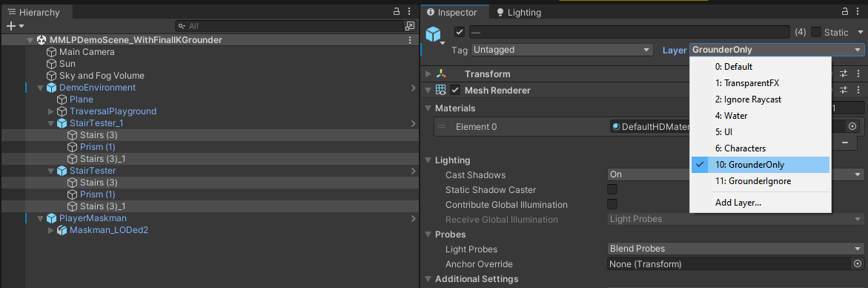Open the Static dropdown arrow

860,32
